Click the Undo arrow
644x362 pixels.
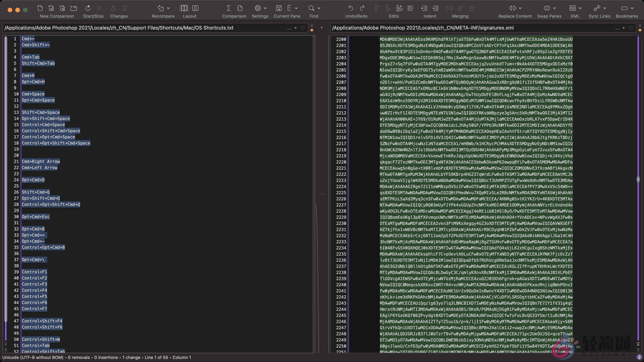pyautogui.click(x=351, y=8)
